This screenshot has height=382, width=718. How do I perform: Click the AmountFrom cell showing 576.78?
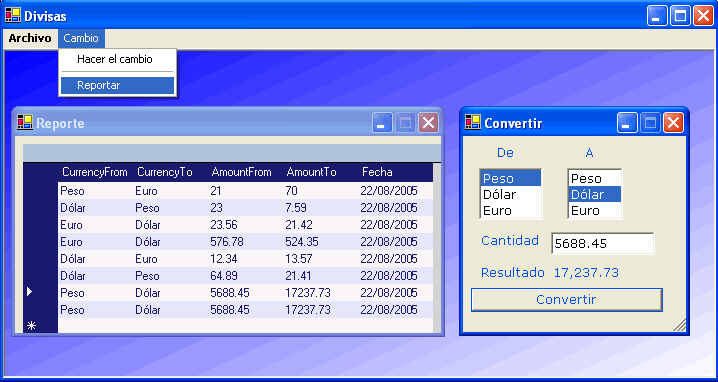point(245,241)
